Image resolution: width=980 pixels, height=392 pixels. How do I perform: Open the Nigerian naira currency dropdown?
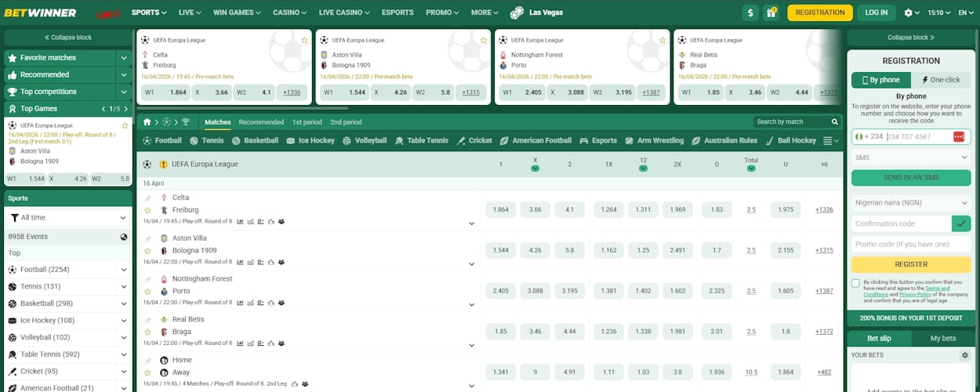[911, 202]
